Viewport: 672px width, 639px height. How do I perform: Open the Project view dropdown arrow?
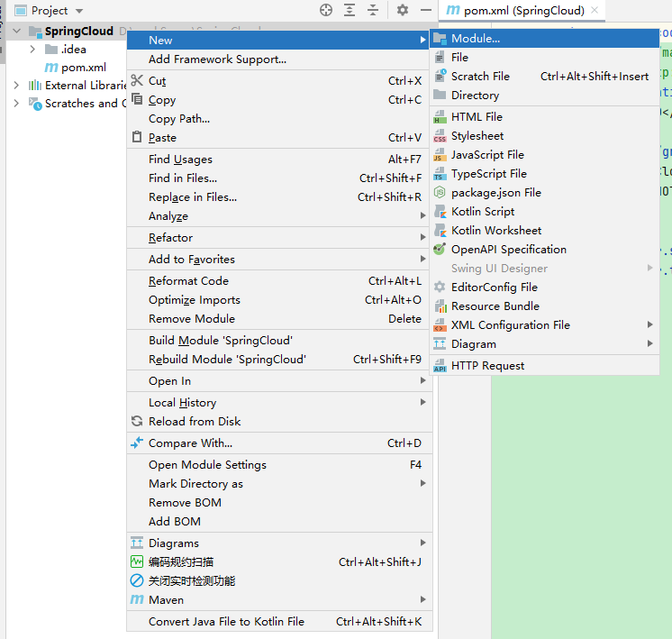[x=79, y=11]
